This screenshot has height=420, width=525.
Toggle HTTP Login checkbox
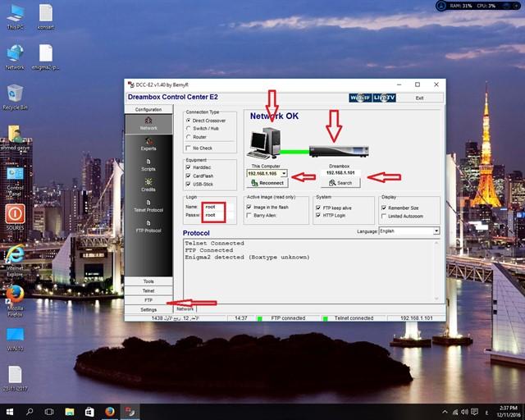point(318,216)
